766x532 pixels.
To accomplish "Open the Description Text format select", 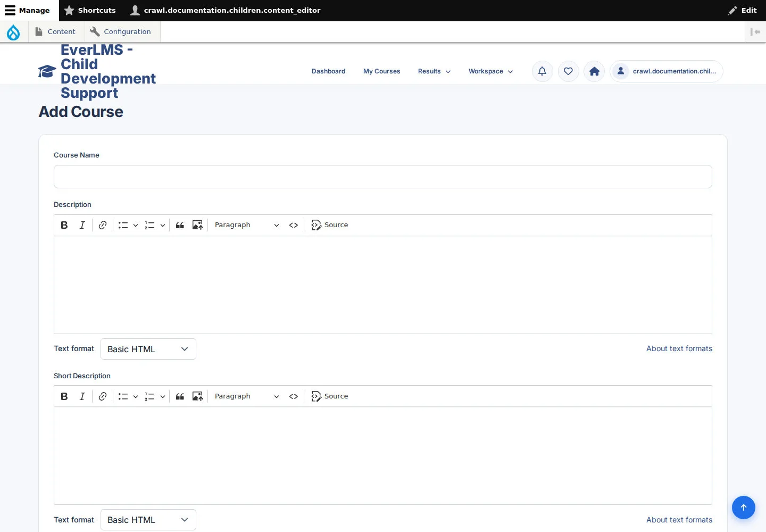I will pyautogui.click(x=148, y=349).
